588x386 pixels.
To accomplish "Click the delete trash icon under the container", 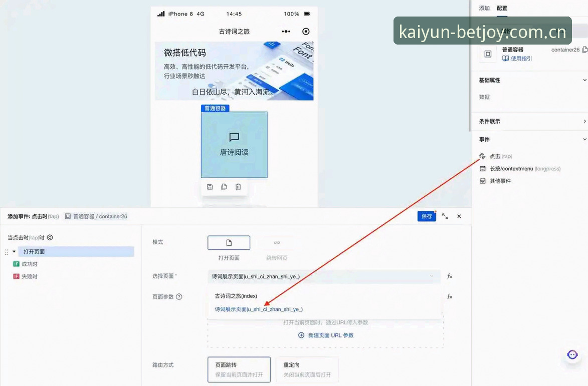I will [238, 187].
